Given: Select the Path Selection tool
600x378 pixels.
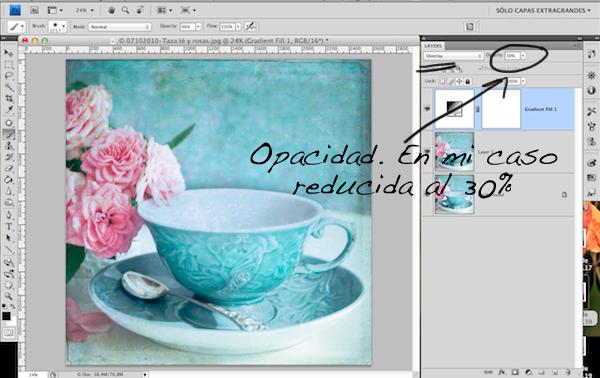Looking at the screenshot, I should 8,239.
